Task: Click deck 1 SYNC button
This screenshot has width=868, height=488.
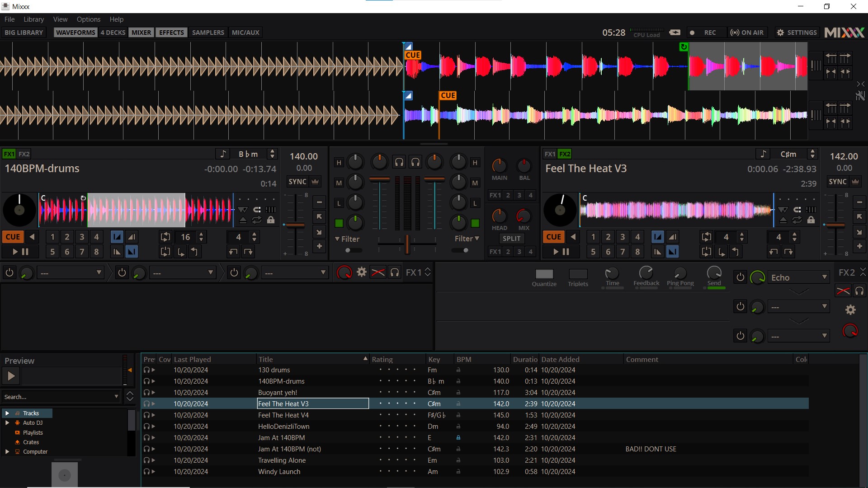Action: [297, 182]
